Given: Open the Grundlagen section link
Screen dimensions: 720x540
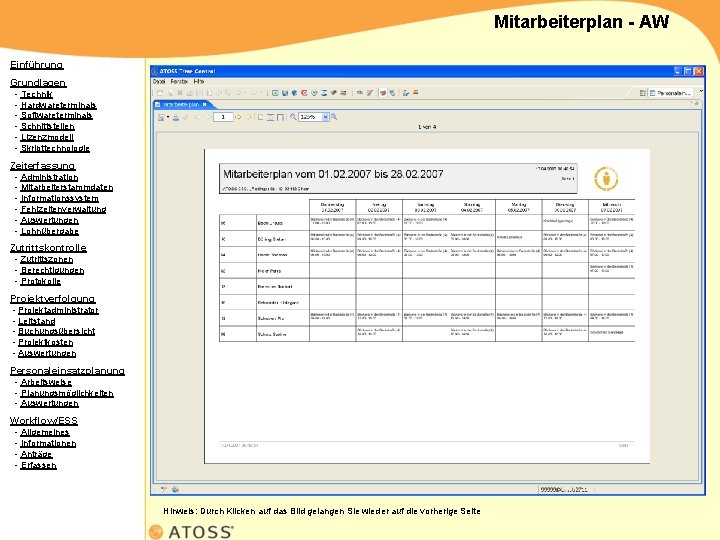Looking at the screenshot, I should click(x=38, y=83).
